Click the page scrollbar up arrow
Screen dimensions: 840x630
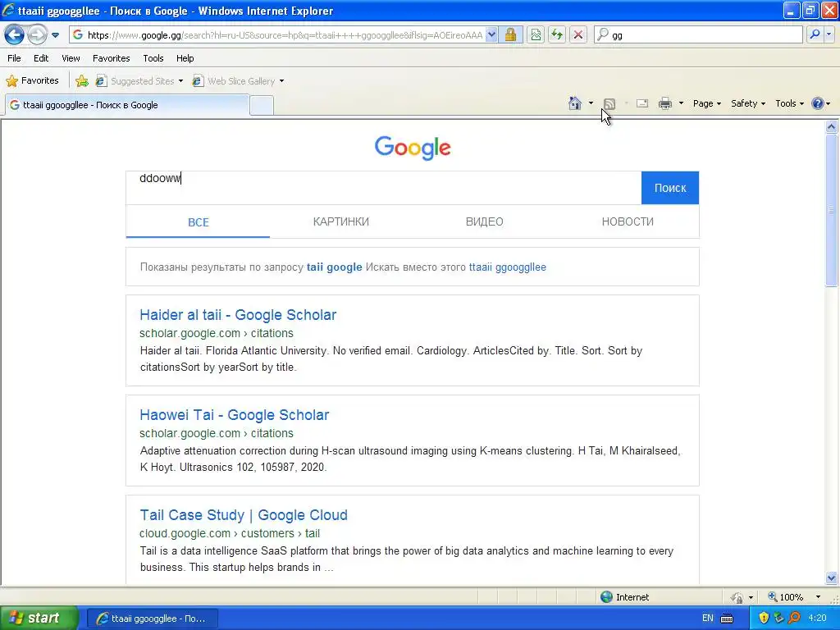832,126
